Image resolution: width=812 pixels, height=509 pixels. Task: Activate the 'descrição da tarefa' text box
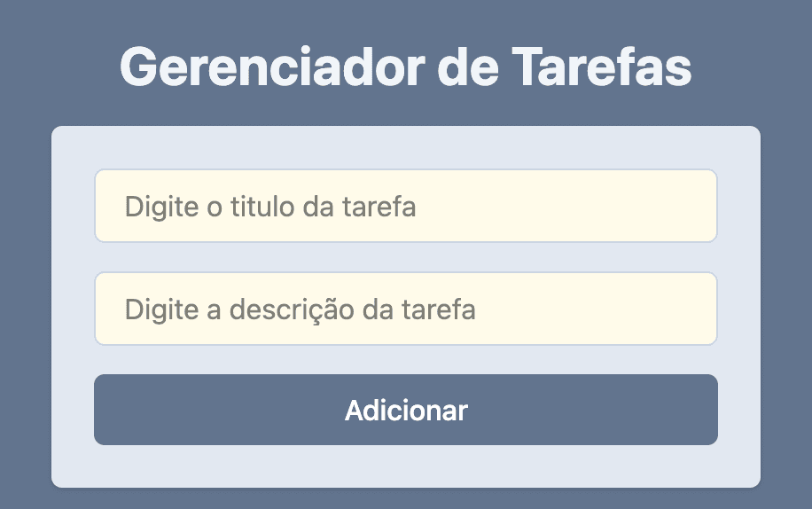click(405, 309)
